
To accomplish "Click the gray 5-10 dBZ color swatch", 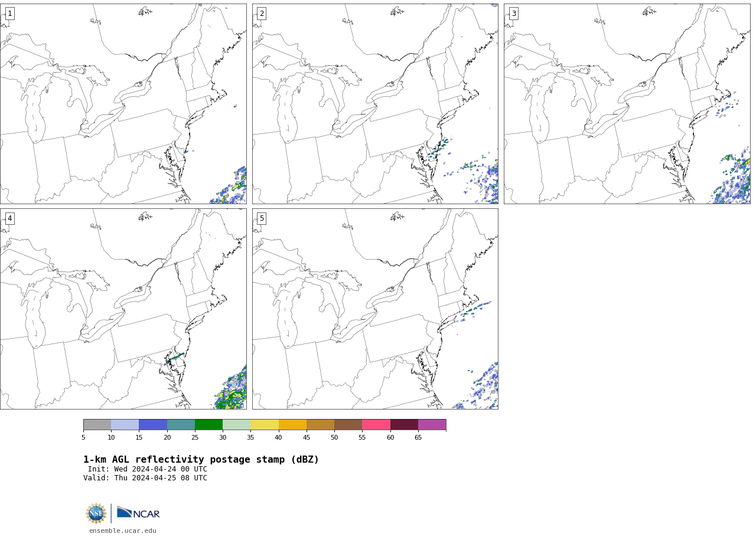I will pyautogui.click(x=97, y=425).
